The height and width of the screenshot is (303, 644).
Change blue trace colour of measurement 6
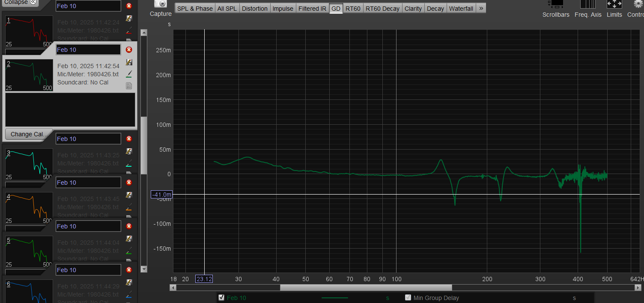click(129, 295)
